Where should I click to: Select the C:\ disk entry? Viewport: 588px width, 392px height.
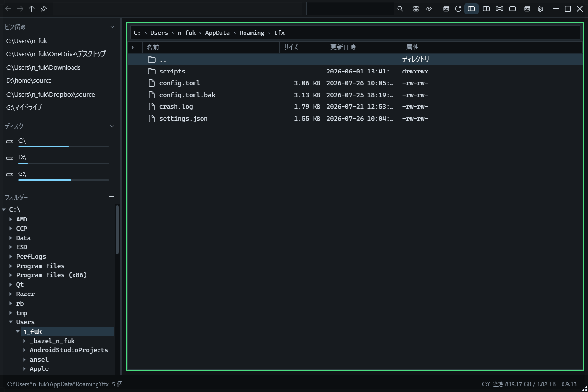coord(59,142)
